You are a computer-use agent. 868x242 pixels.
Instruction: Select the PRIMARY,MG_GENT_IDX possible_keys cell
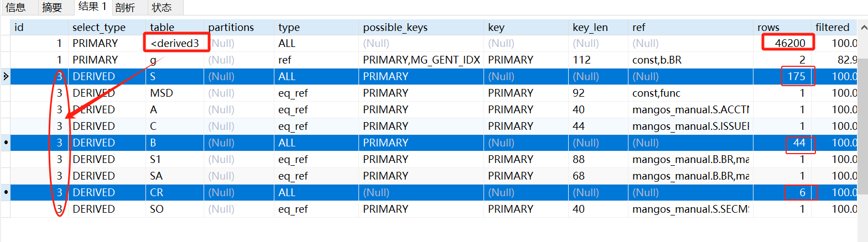pyautogui.click(x=421, y=60)
